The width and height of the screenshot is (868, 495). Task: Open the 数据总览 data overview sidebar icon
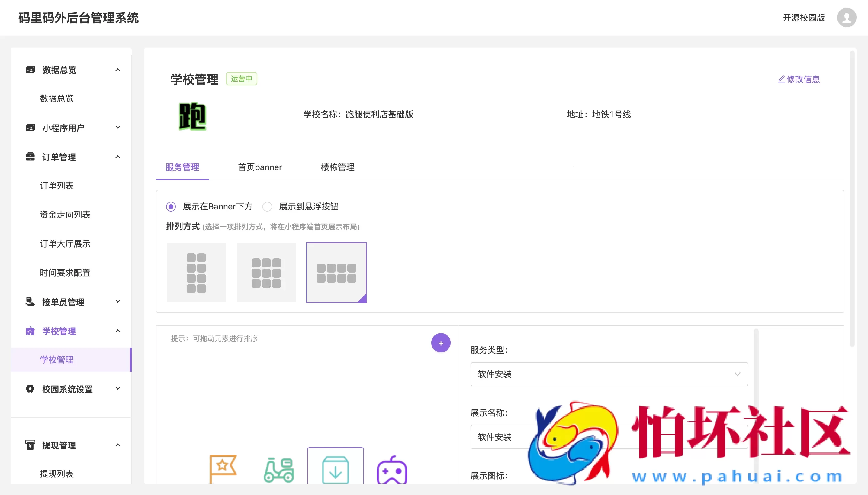point(30,69)
